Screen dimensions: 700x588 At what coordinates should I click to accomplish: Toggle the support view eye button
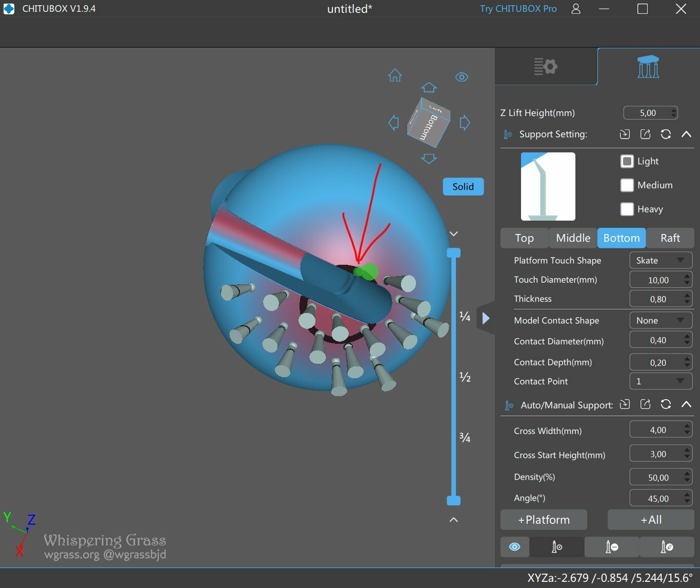click(514, 547)
